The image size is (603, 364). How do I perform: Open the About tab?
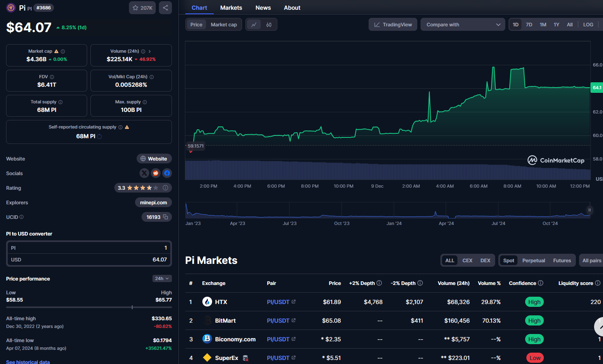[292, 8]
